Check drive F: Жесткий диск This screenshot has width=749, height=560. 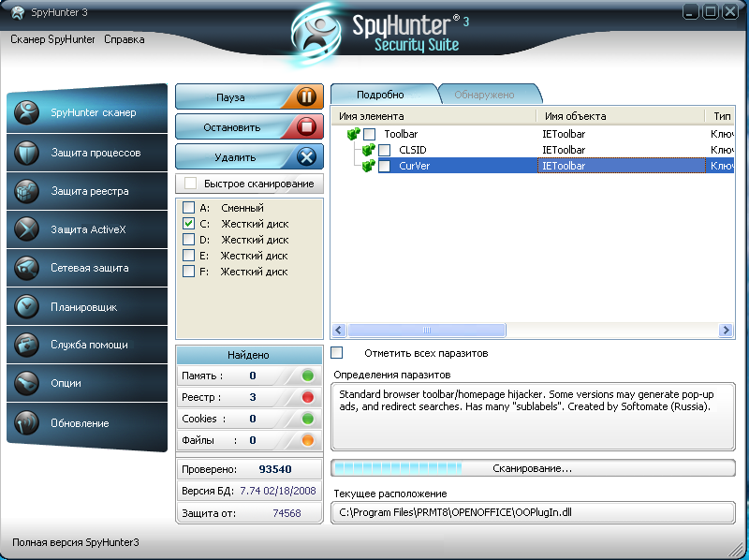click(189, 272)
